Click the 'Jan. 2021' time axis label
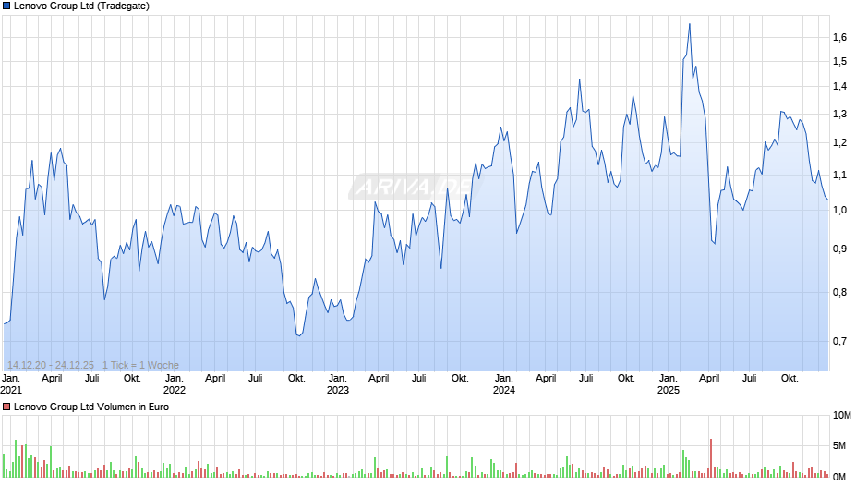This screenshot has height=486, width=868. coord(11,384)
